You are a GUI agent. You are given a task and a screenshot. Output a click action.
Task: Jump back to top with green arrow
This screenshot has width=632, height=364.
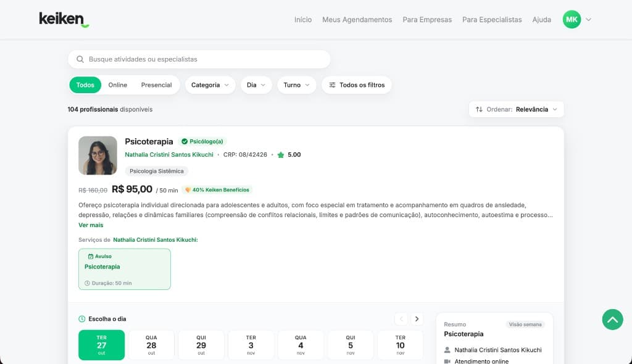[613, 320]
